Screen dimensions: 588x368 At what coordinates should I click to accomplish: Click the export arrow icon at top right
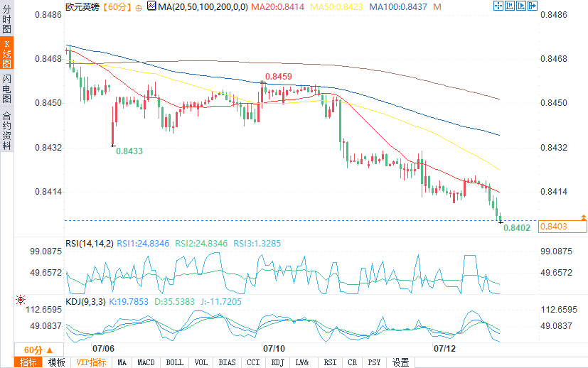point(533,6)
